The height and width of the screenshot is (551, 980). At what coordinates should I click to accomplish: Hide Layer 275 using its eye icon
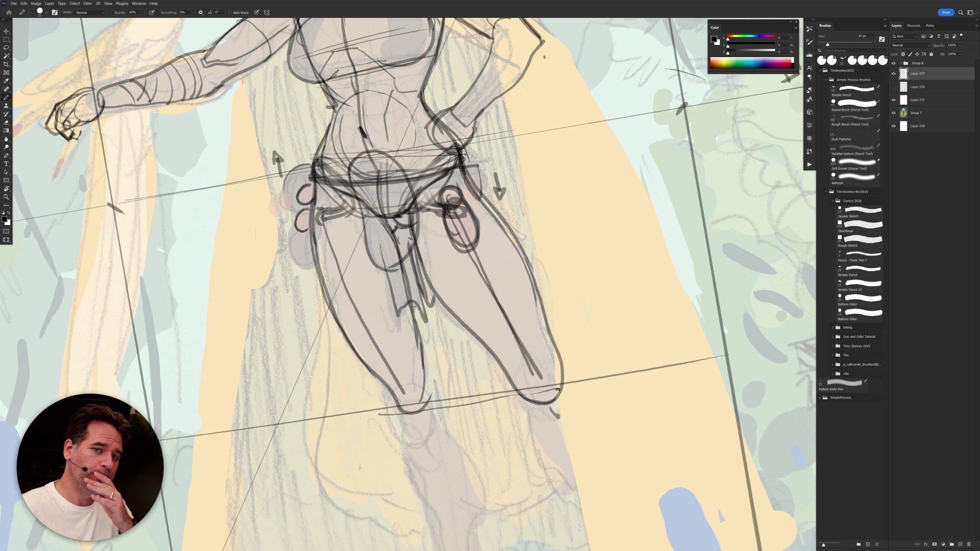click(x=893, y=99)
